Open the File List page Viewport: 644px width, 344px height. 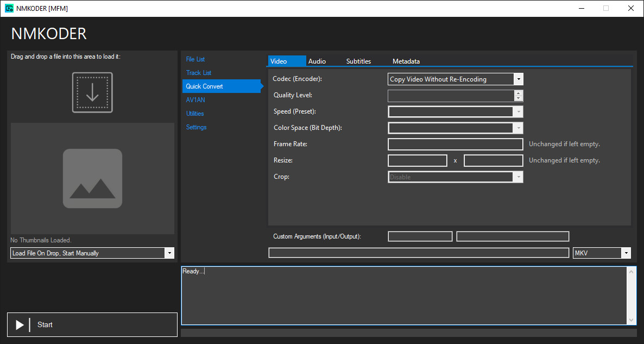(x=195, y=59)
